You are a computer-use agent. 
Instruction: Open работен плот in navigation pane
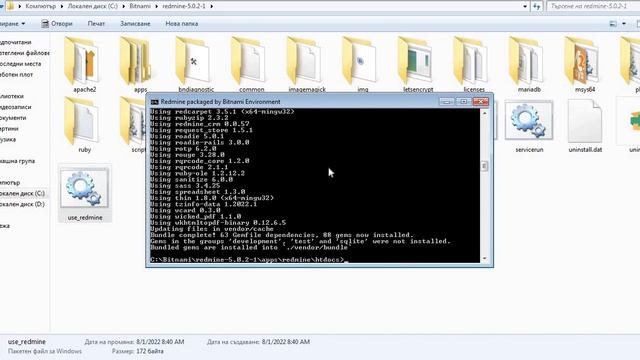(16, 75)
